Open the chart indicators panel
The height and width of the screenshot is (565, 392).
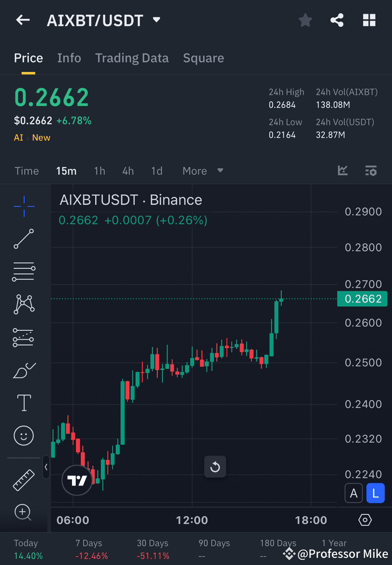(342, 171)
